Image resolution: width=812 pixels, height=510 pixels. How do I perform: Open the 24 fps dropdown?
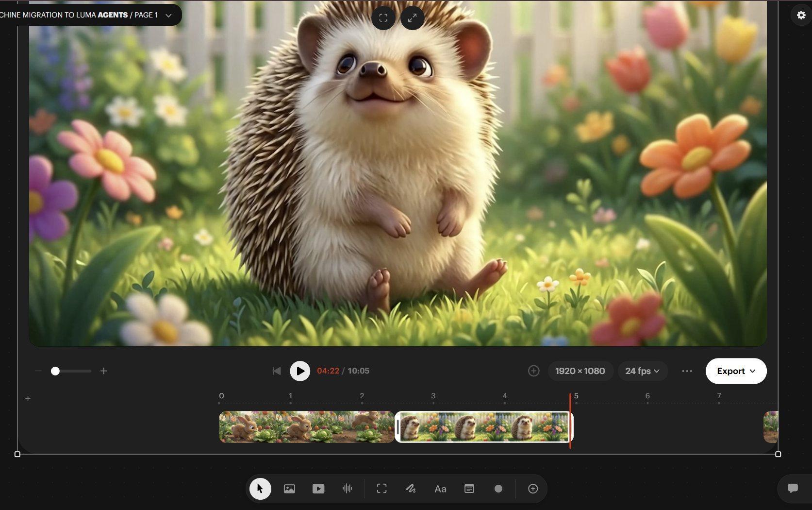pyautogui.click(x=643, y=371)
